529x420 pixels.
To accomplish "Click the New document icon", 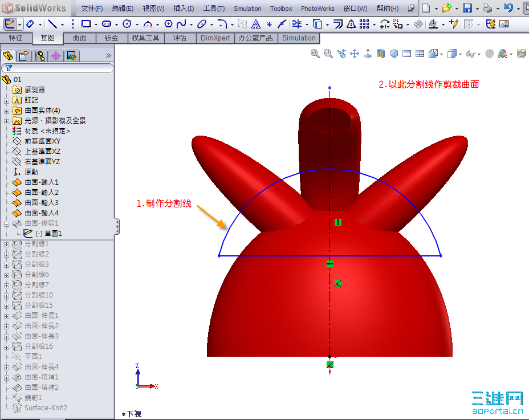I will pyautogui.click(x=426, y=8).
